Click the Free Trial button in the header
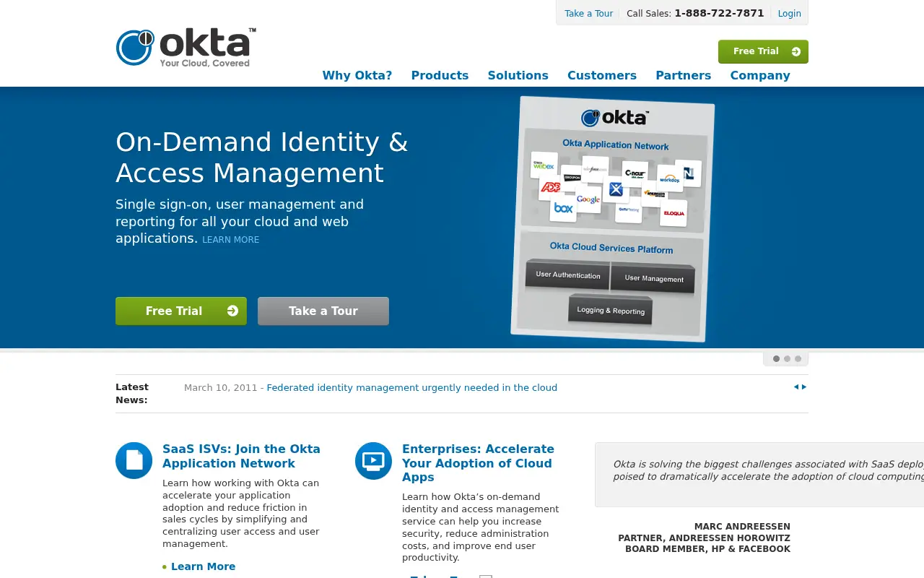The image size is (924, 578). tap(763, 51)
